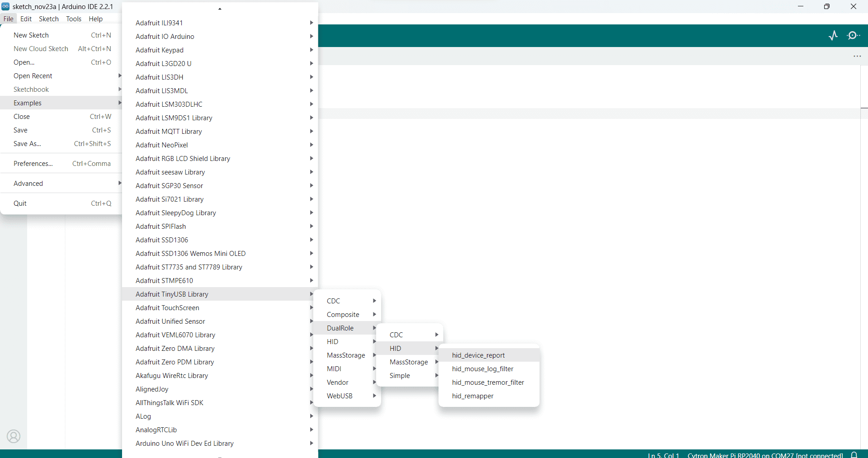Image resolution: width=868 pixels, height=458 pixels.
Task: Click the notification bell in status bar
Action: coord(854,455)
